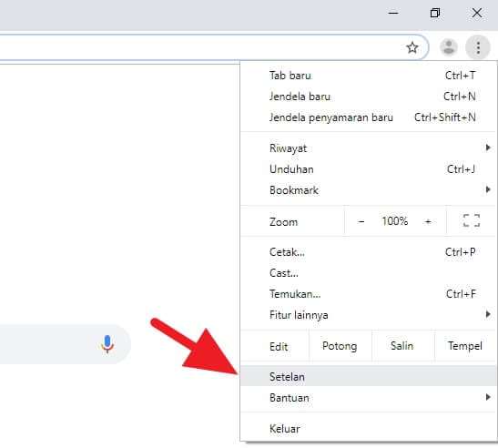The image size is (498, 448).
Task: Open Unduhan downloads entry
Action: [369, 169]
